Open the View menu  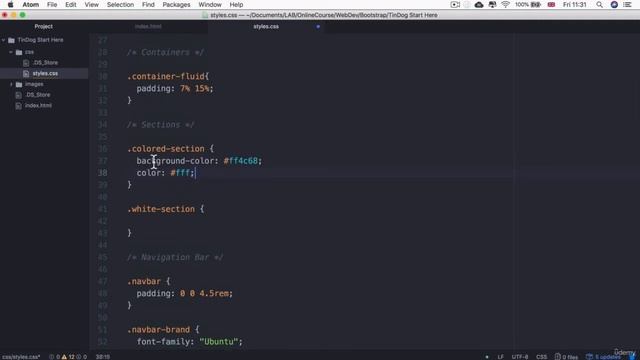(91, 5)
